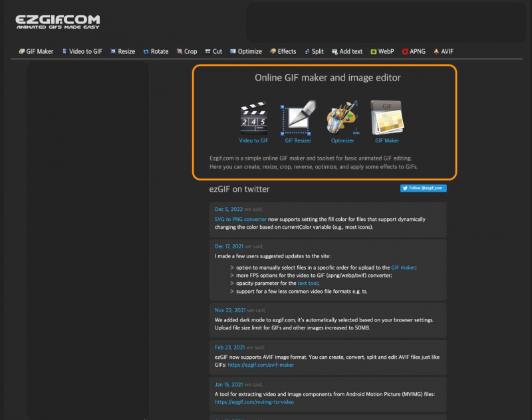Open the GIF Resizer text link
The width and height of the screenshot is (532, 420).
[298, 140]
